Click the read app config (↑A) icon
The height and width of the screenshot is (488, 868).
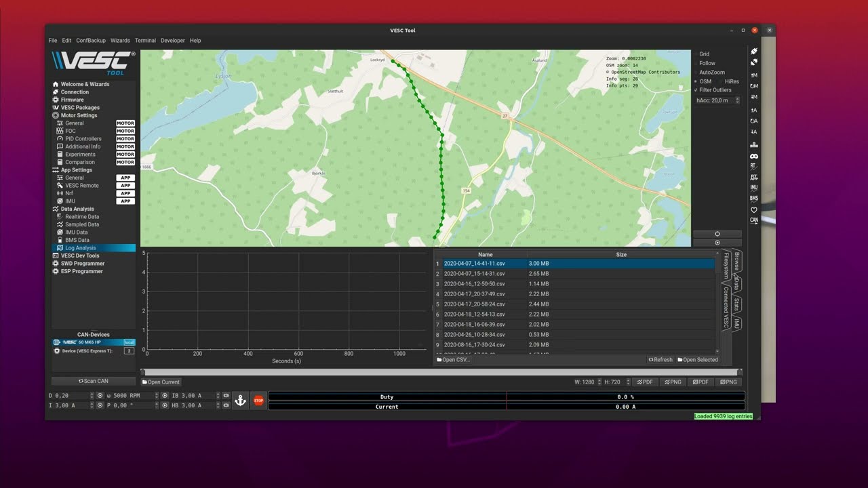753,110
